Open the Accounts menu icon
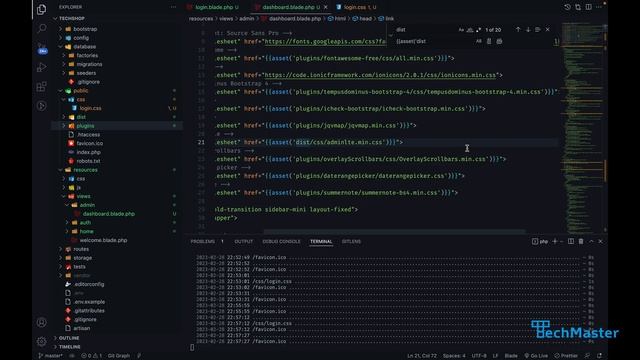 (42, 322)
